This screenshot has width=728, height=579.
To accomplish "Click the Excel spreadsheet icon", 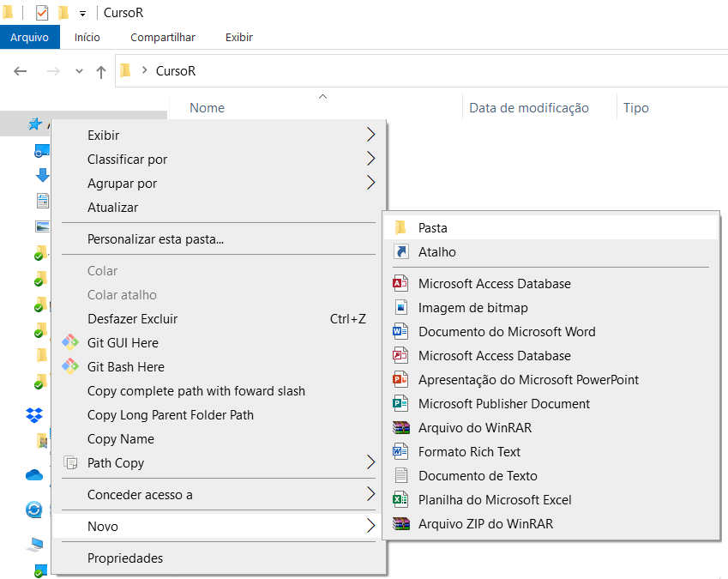I will click(x=400, y=500).
